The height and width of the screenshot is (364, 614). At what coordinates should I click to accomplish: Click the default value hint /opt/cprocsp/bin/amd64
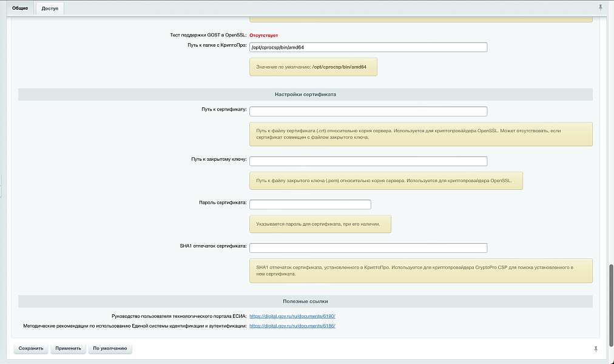point(313,67)
